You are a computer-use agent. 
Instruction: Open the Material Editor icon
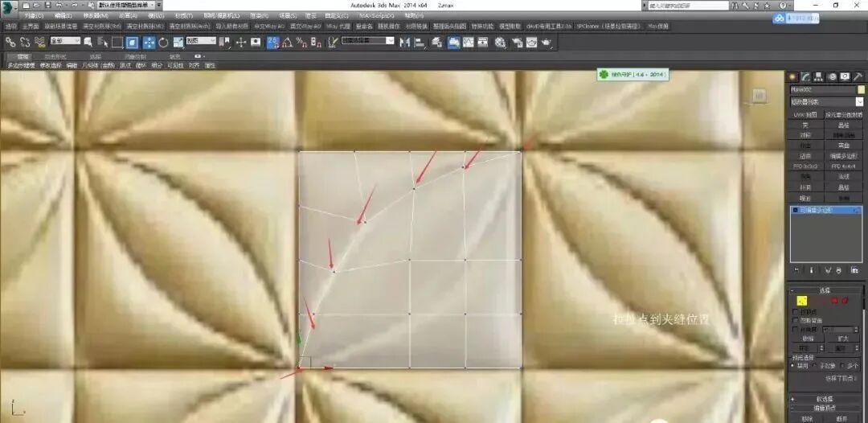point(501,42)
